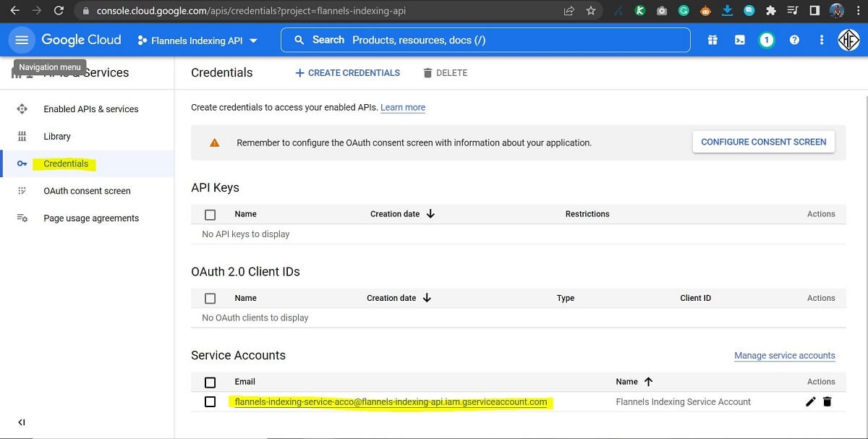Click the Type column header
The image size is (868, 439).
pos(566,298)
